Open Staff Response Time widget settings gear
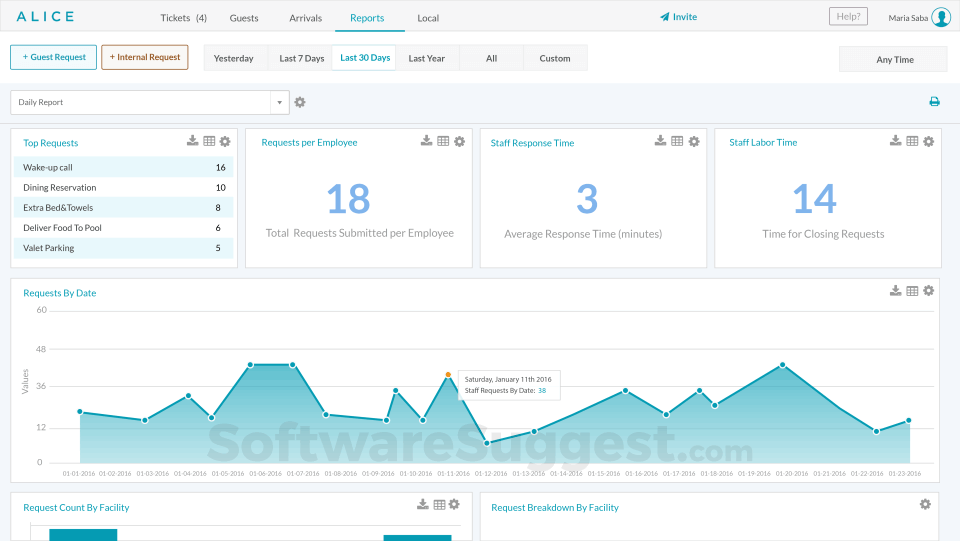The width and height of the screenshot is (960, 541). tap(694, 141)
